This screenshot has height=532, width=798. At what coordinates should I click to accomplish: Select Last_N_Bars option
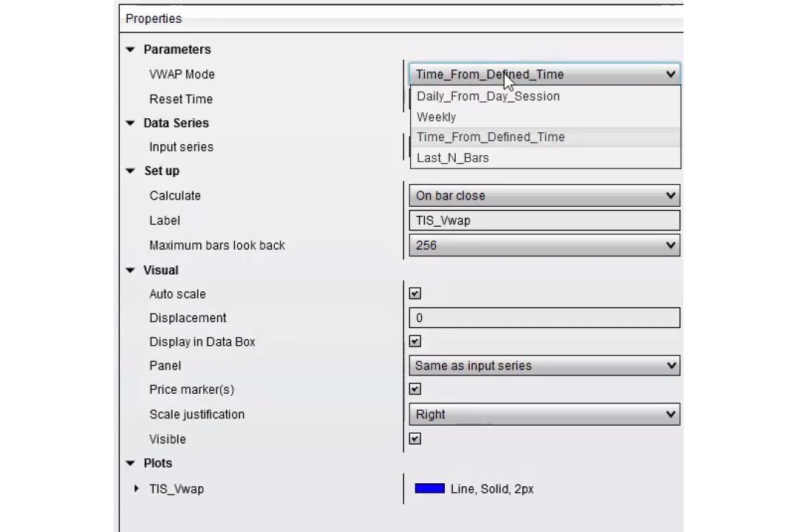click(x=545, y=158)
